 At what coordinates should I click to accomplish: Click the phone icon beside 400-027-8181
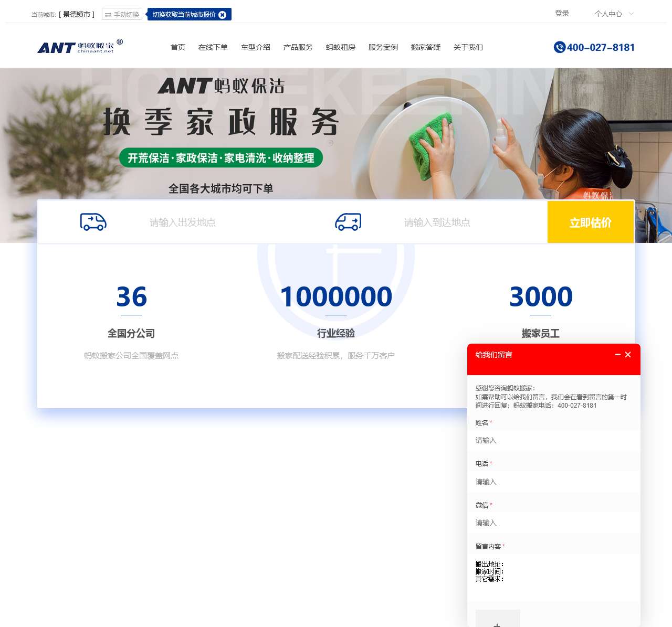560,47
